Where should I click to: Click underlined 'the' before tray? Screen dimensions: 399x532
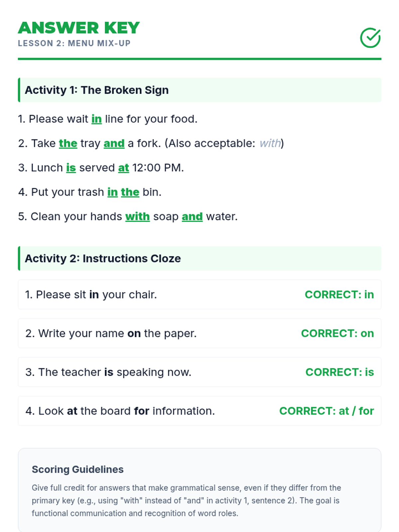pyautogui.click(x=68, y=143)
